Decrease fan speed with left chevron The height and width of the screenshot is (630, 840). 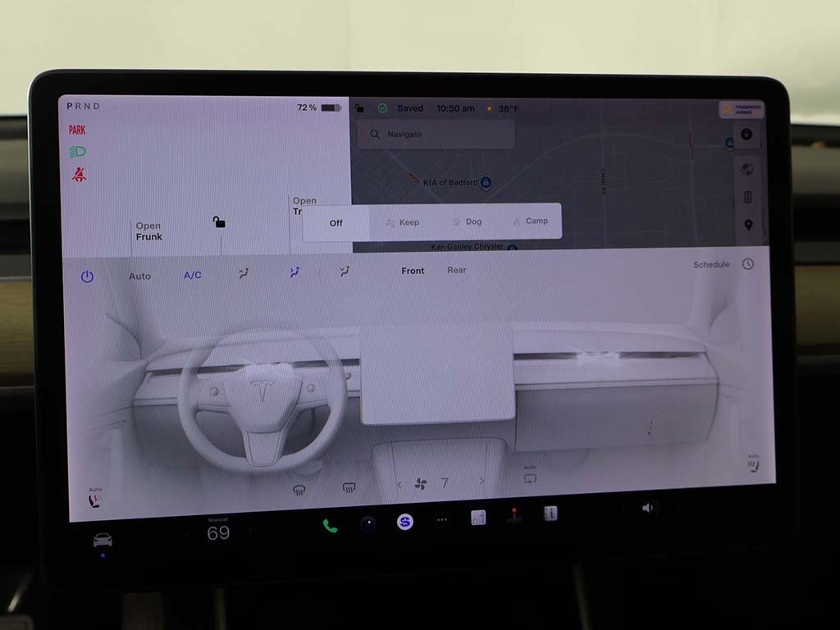399,485
